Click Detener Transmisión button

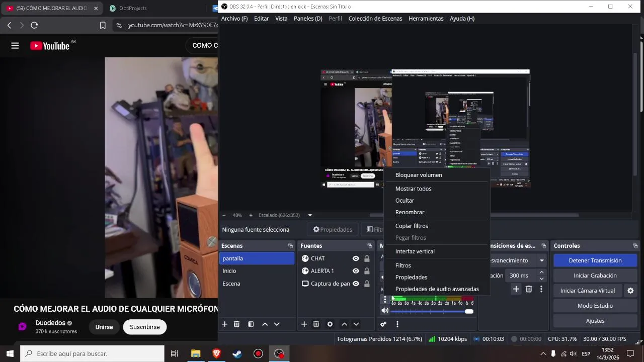coord(595,260)
